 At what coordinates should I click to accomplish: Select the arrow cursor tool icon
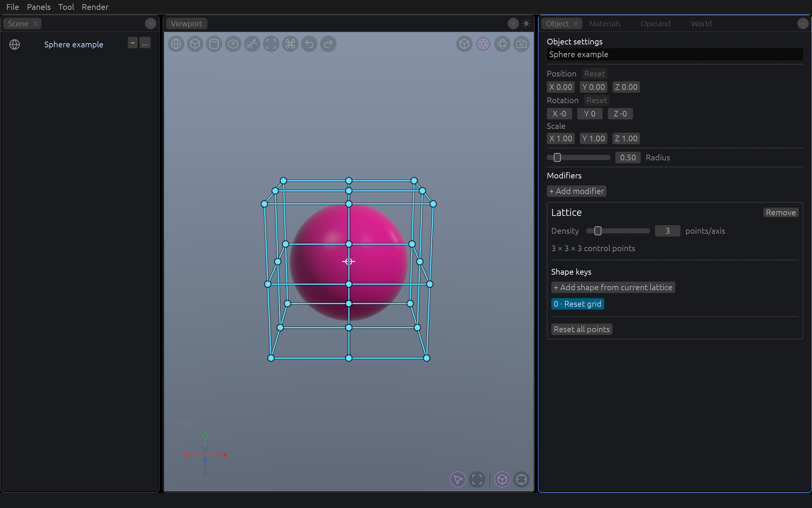pos(458,479)
